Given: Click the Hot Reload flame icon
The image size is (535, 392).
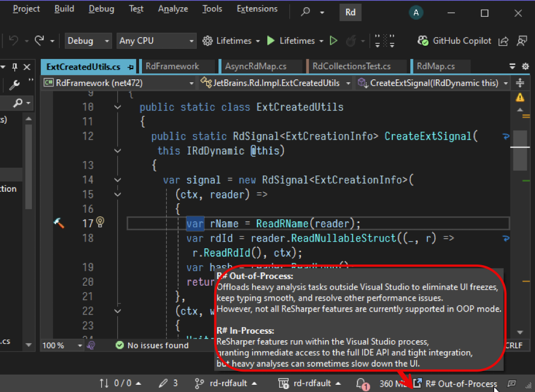Looking at the screenshot, I should (351, 41).
